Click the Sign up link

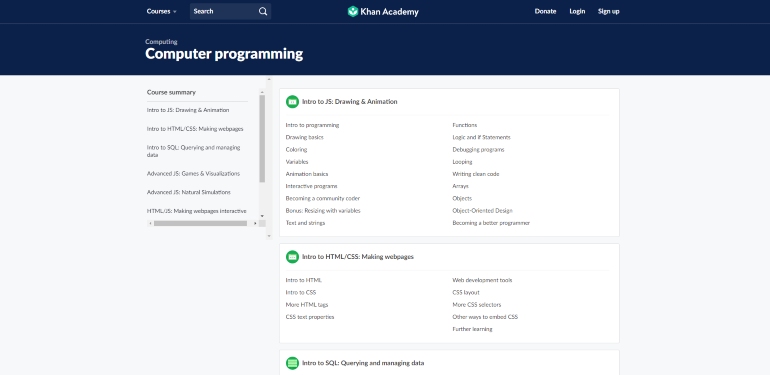(608, 11)
